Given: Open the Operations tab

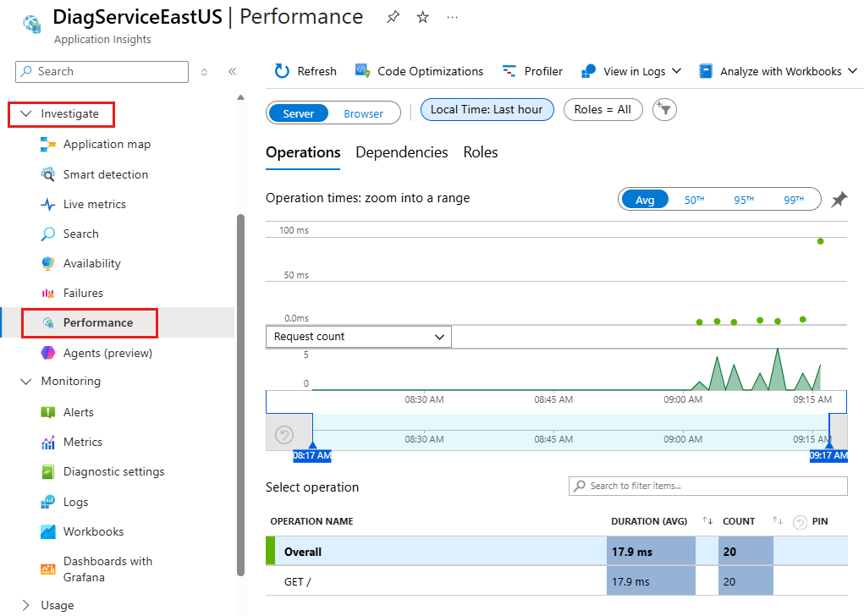Looking at the screenshot, I should [x=303, y=152].
